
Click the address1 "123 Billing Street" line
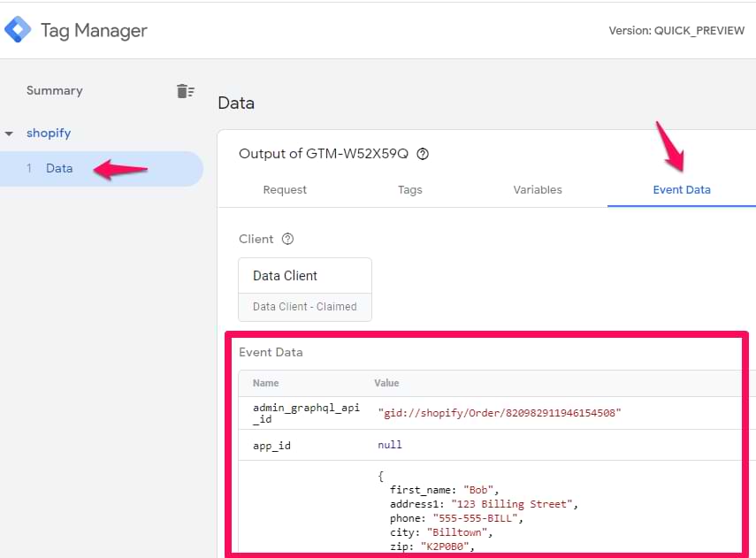[x=484, y=504]
